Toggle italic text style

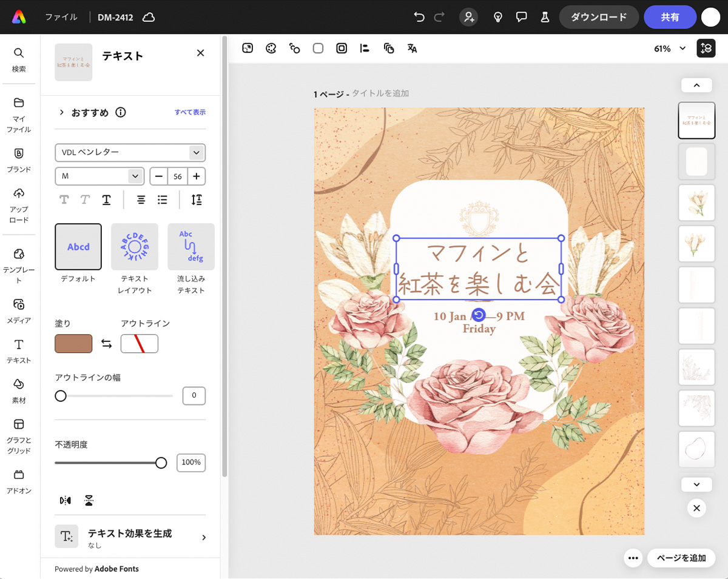[85, 199]
